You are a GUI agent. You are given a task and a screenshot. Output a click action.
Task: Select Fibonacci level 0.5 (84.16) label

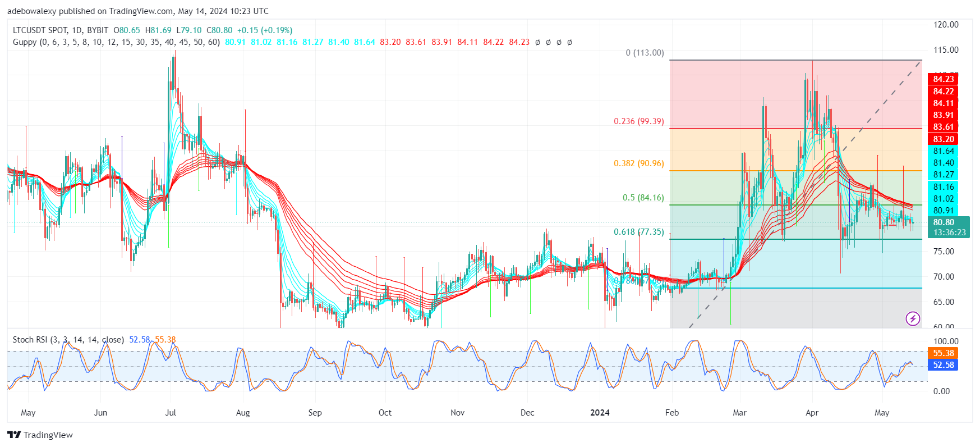643,198
